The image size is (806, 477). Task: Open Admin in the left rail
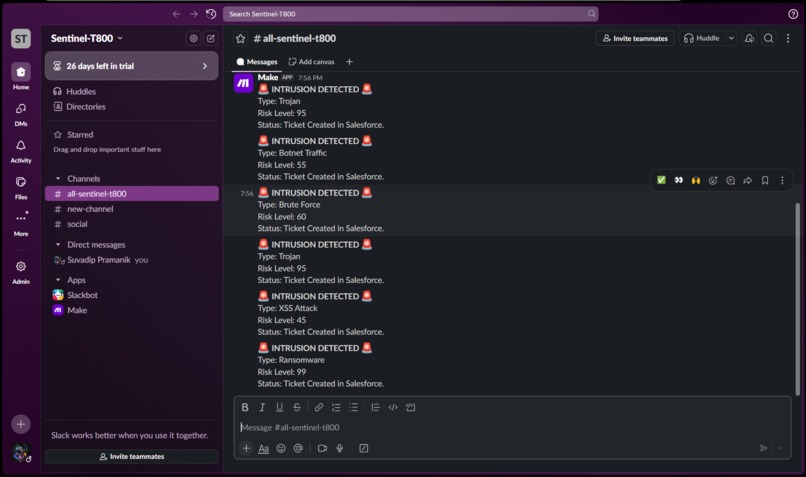pos(21,271)
